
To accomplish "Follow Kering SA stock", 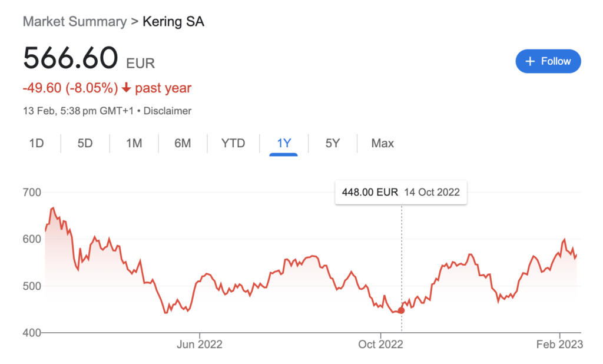I will coord(548,61).
